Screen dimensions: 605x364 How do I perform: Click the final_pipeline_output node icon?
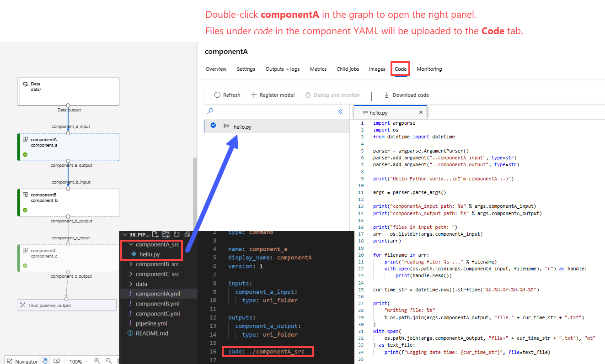pyautogui.click(x=23, y=305)
